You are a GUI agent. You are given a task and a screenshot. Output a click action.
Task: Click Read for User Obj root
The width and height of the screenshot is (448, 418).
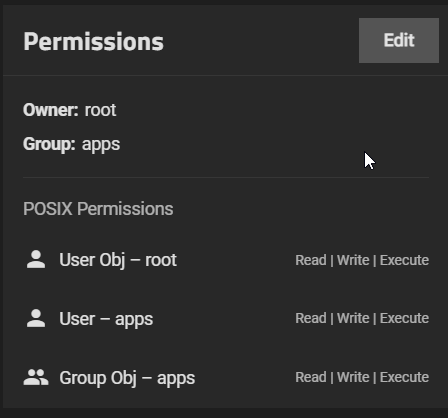coord(311,260)
